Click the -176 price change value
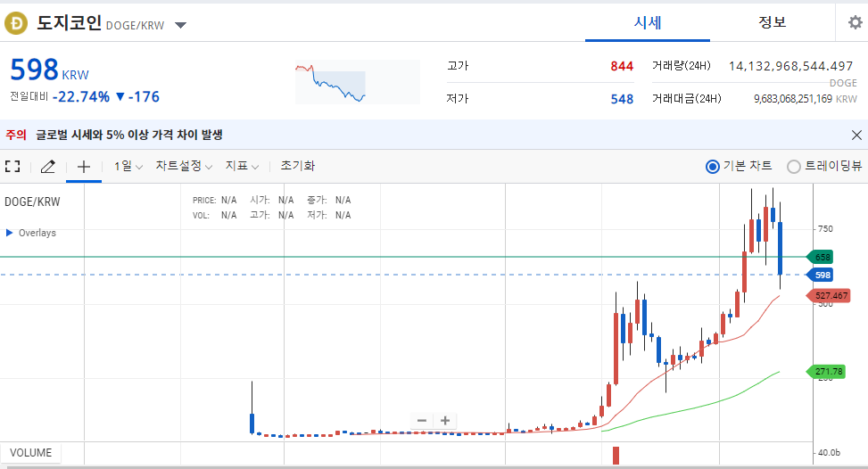The width and height of the screenshot is (868, 469). (144, 97)
